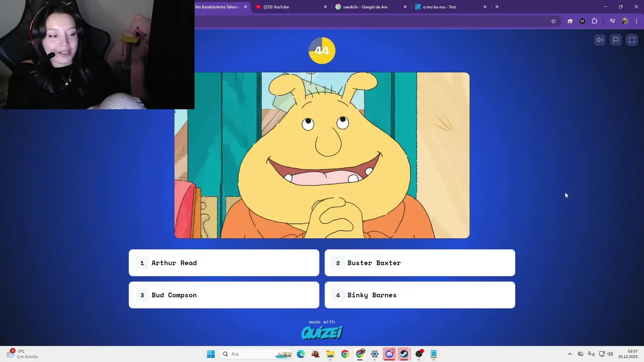Screen dimensions: 644x362
Task: Close the uwufufu Google search tab
Action: point(405,7)
